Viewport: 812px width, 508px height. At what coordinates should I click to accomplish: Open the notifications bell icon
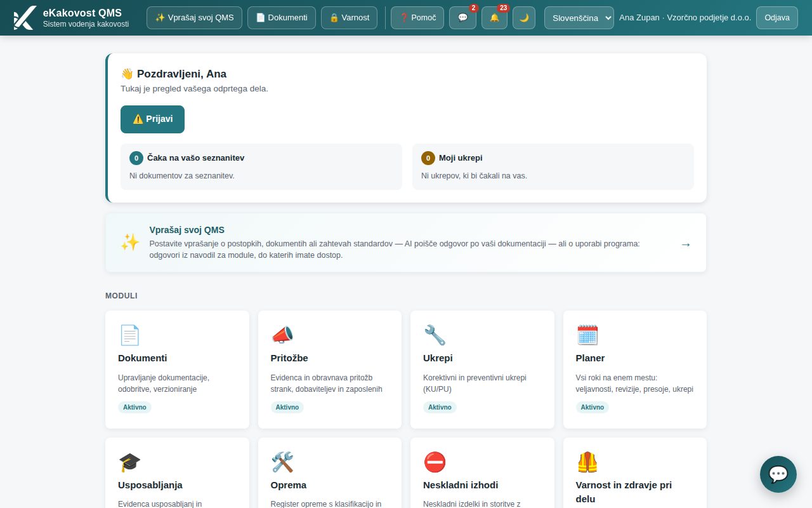(494, 18)
